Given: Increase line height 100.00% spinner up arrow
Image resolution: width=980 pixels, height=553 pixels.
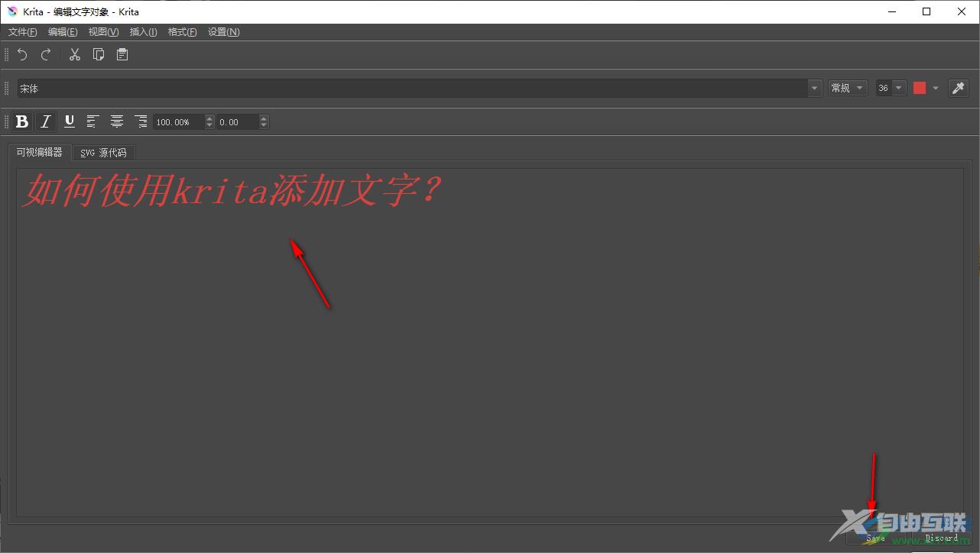Looking at the screenshot, I should coord(209,118).
